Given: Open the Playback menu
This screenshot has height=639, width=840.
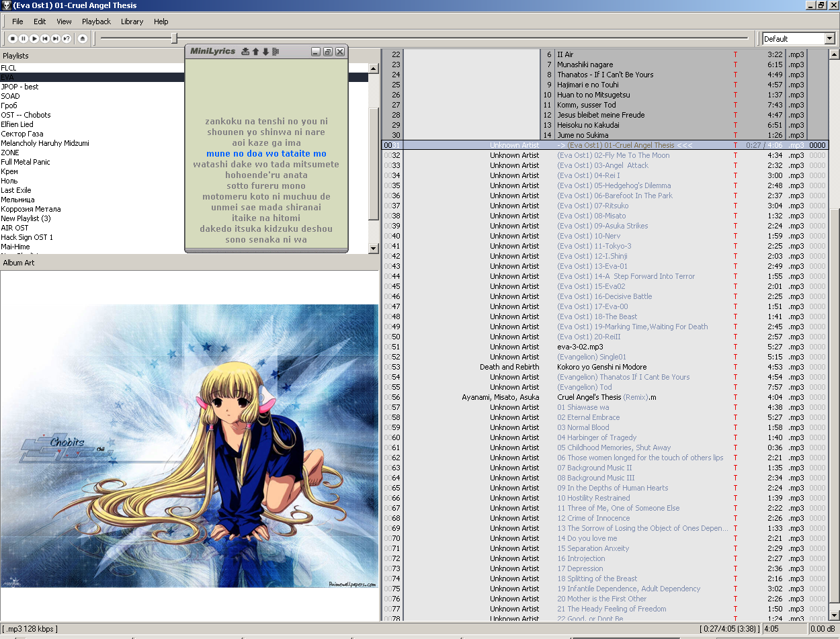Looking at the screenshot, I should pos(96,22).
